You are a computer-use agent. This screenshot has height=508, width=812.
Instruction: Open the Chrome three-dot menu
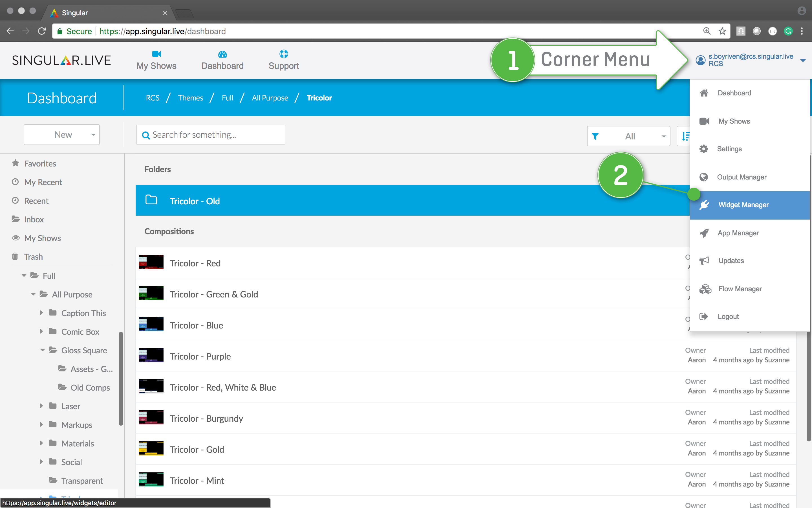pyautogui.click(x=802, y=31)
